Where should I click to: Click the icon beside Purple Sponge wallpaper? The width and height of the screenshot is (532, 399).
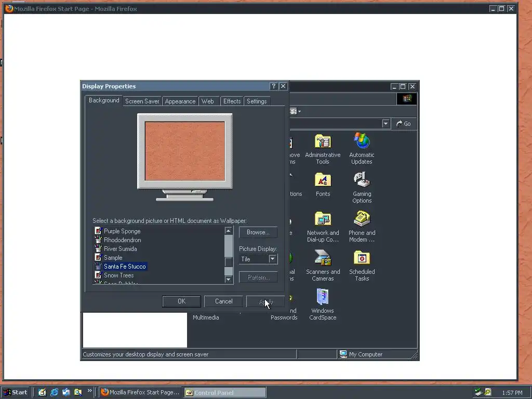98,231
